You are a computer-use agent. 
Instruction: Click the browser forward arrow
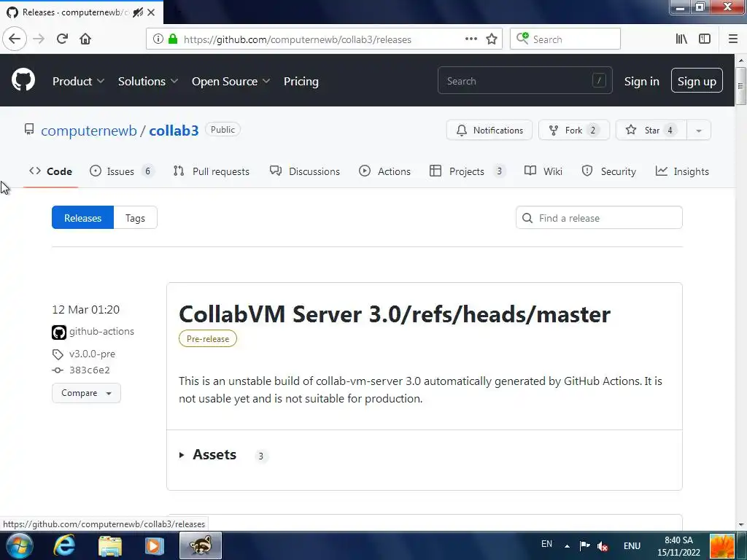click(x=39, y=39)
